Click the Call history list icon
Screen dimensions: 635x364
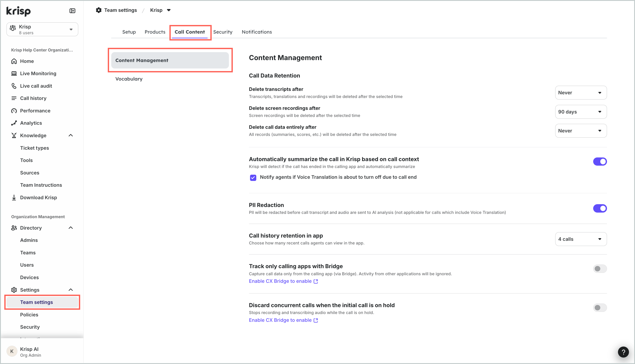[x=14, y=98]
